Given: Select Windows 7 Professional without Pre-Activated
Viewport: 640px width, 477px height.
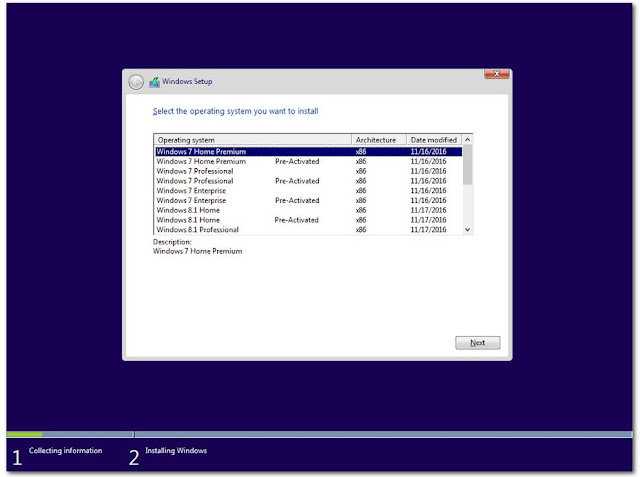Looking at the screenshot, I should click(309, 171).
